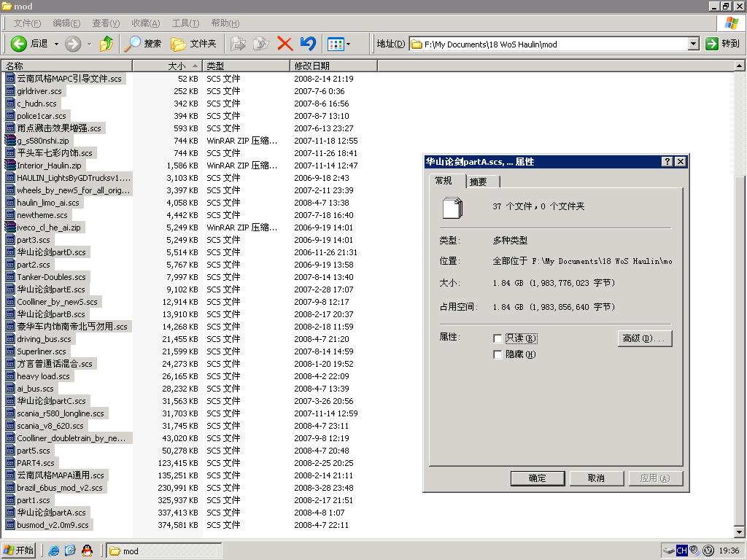Switch to the Summary (摘要) tab
This screenshot has height=560, width=747.
pyautogui.click(x=478, y=182)
